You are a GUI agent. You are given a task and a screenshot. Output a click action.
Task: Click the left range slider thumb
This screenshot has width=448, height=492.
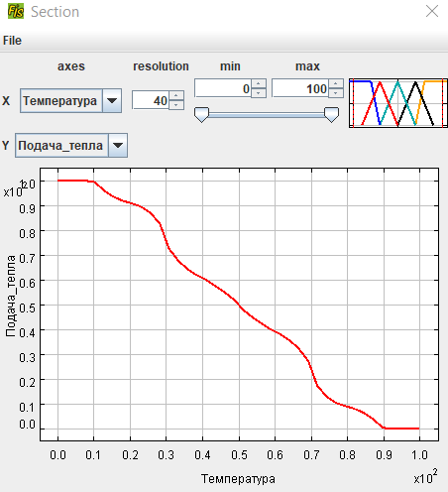(x=201, y=115)
